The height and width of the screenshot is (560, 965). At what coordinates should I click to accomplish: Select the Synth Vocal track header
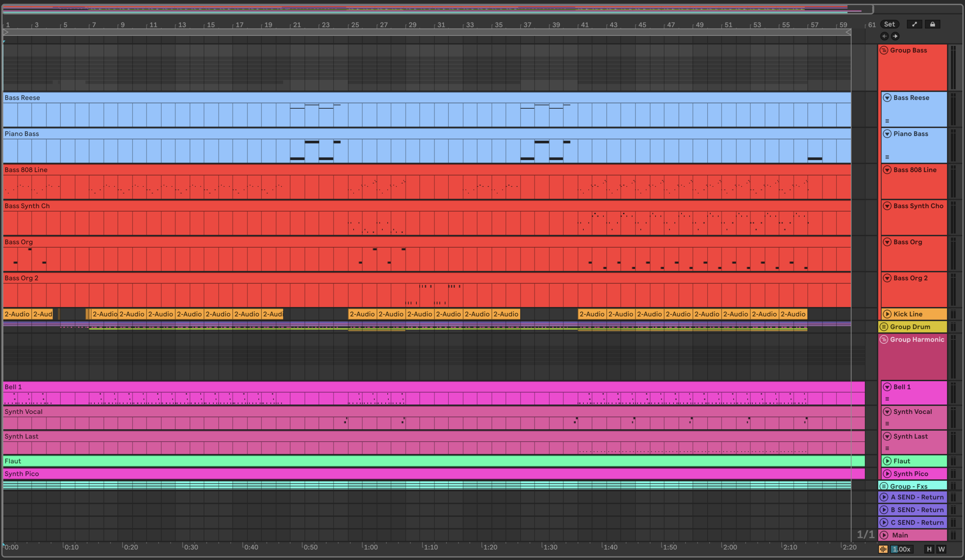click(913, 412)
